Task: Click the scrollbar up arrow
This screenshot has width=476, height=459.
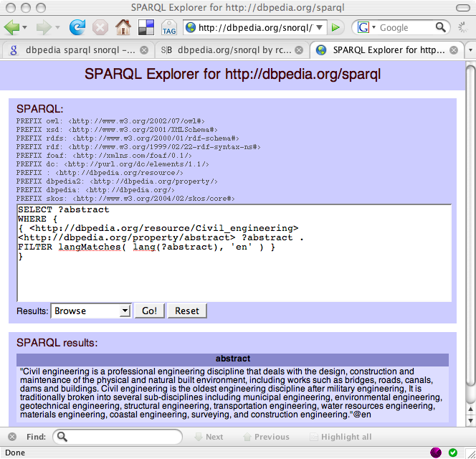Action: (470, 410)
